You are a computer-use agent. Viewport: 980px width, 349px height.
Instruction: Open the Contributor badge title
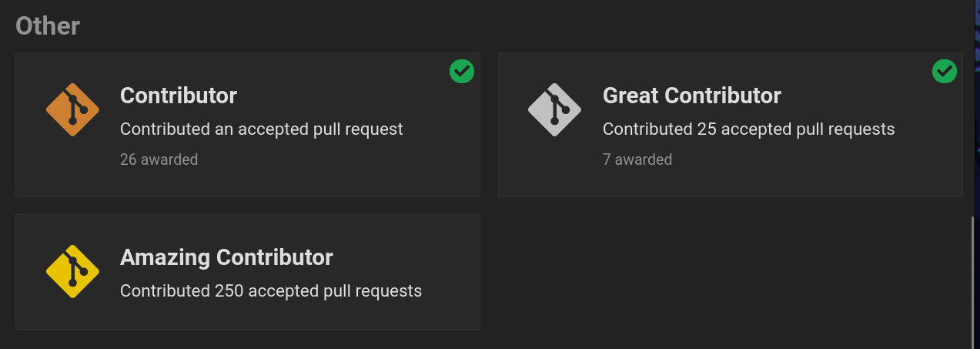(179, 96)
